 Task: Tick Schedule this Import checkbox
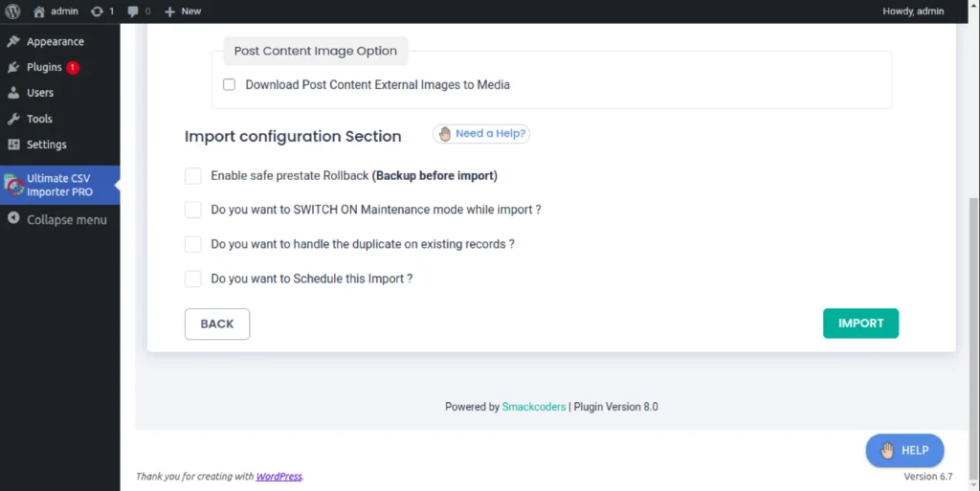(x=193, y=279)
